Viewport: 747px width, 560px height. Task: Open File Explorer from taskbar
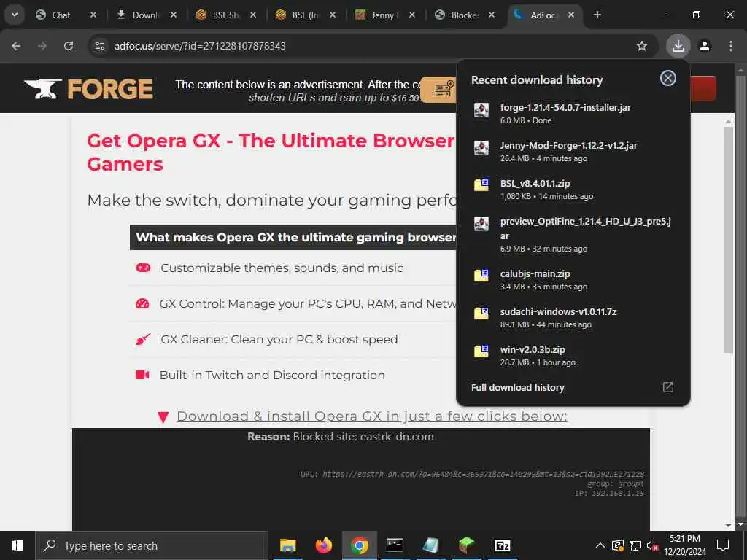coord(287,545)
